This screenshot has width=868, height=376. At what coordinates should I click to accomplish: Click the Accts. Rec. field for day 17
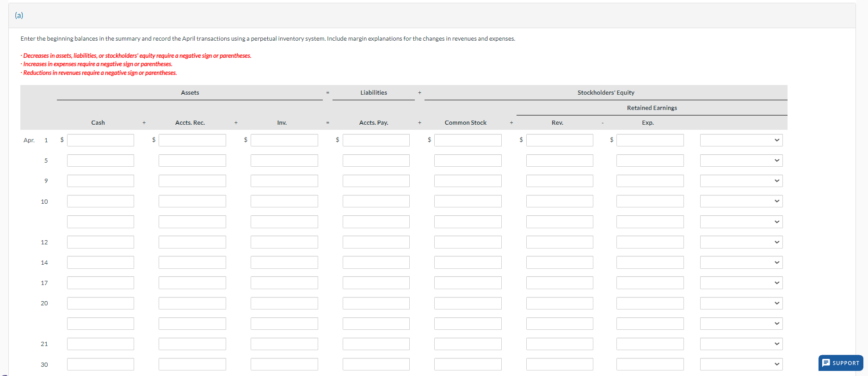(192, 283)
